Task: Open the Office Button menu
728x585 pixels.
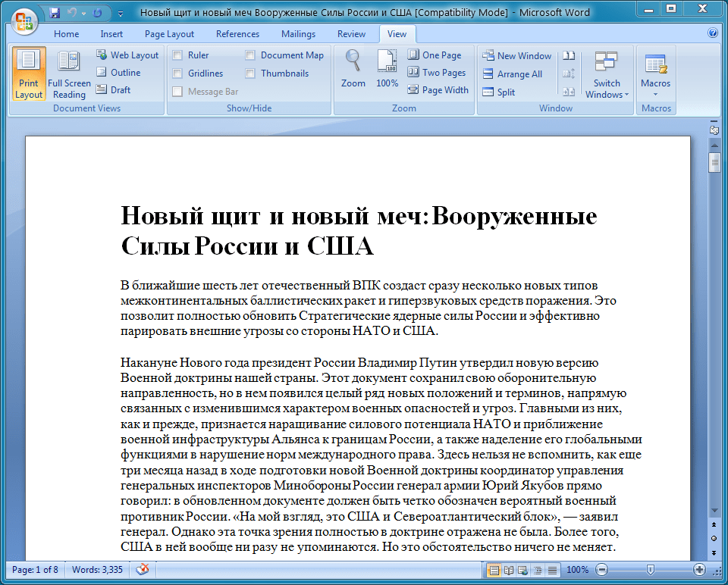Action: pyautogui.click(x=24, y=21)
